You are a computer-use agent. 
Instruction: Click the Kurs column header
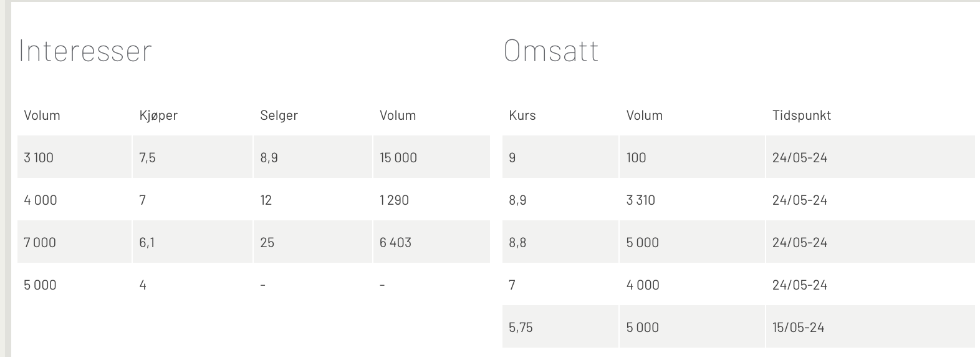coord(522,115)
